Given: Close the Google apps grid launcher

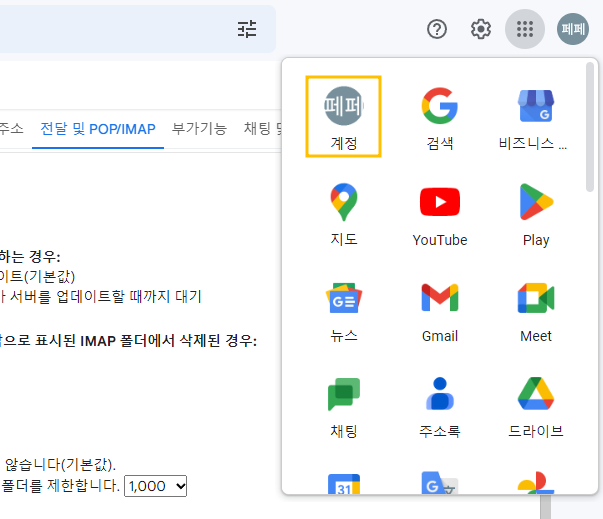Looking at the screenshot, I should click(525, 29).
